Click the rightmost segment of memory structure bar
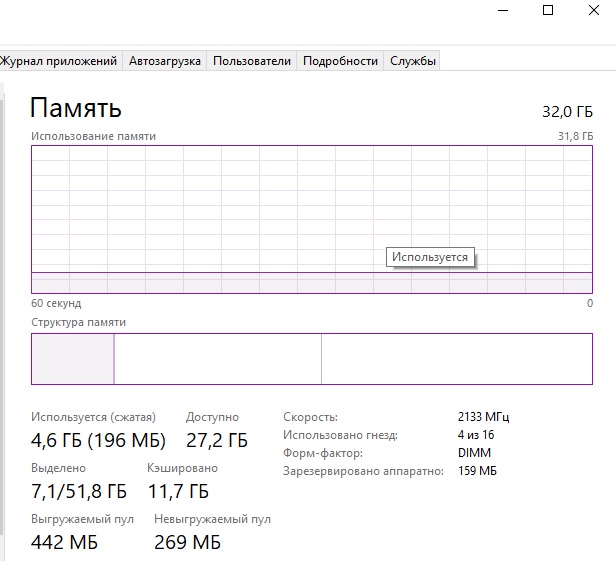Screen dimensions: 616x561 [456, 359]
